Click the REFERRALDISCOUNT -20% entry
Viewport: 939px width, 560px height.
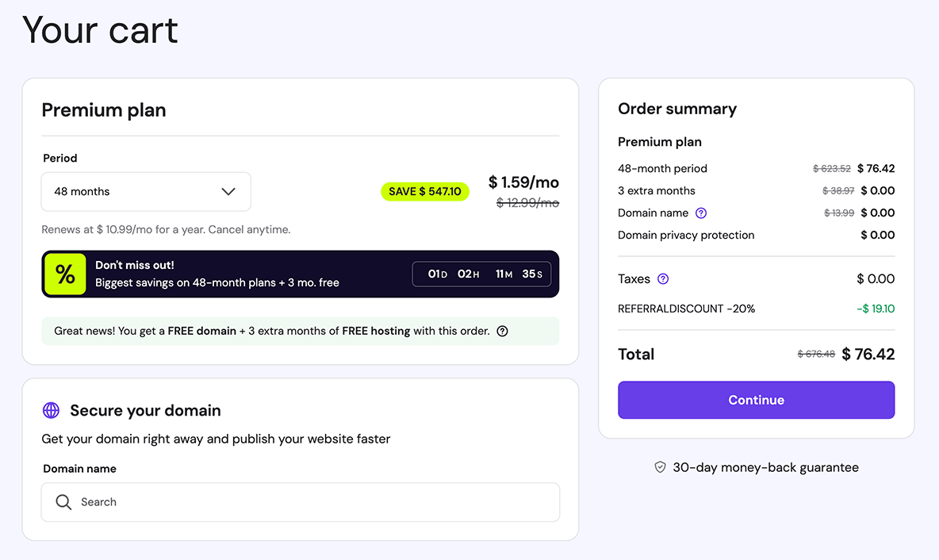pyautogui.click(x=687, y=309)
